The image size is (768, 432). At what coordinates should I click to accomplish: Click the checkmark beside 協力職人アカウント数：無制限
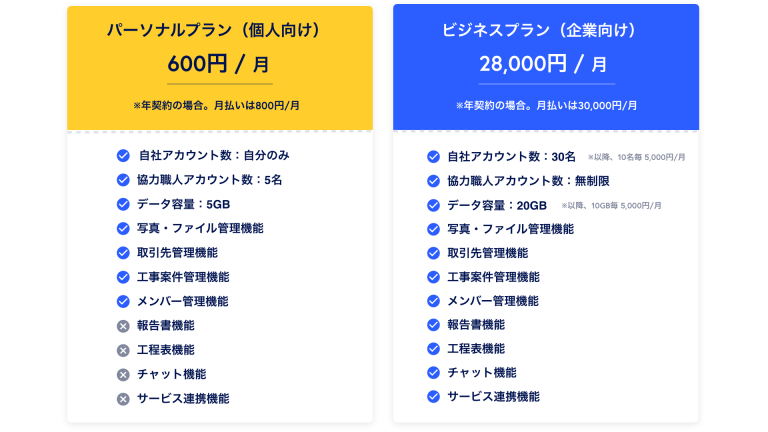coord(433,181)
